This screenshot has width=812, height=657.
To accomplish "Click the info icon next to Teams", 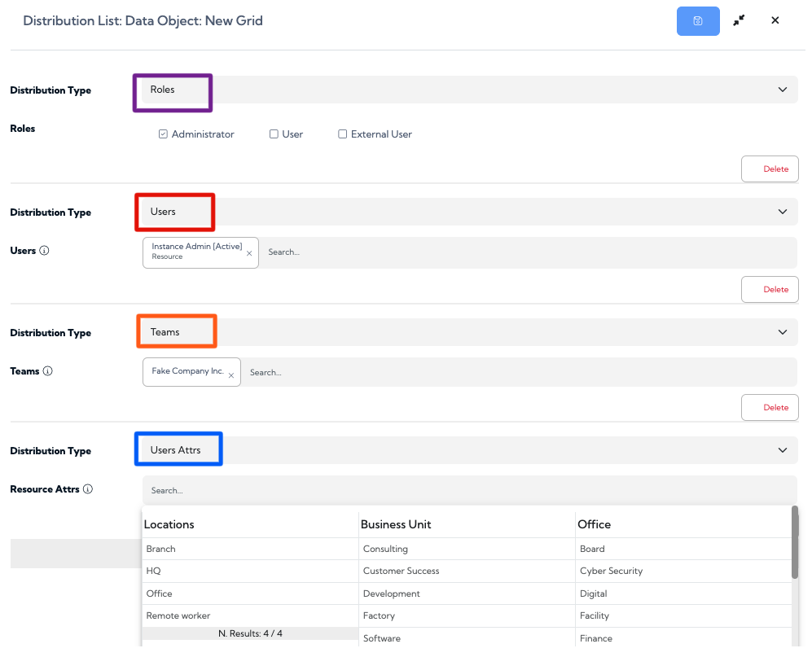I will coord(47,370).
